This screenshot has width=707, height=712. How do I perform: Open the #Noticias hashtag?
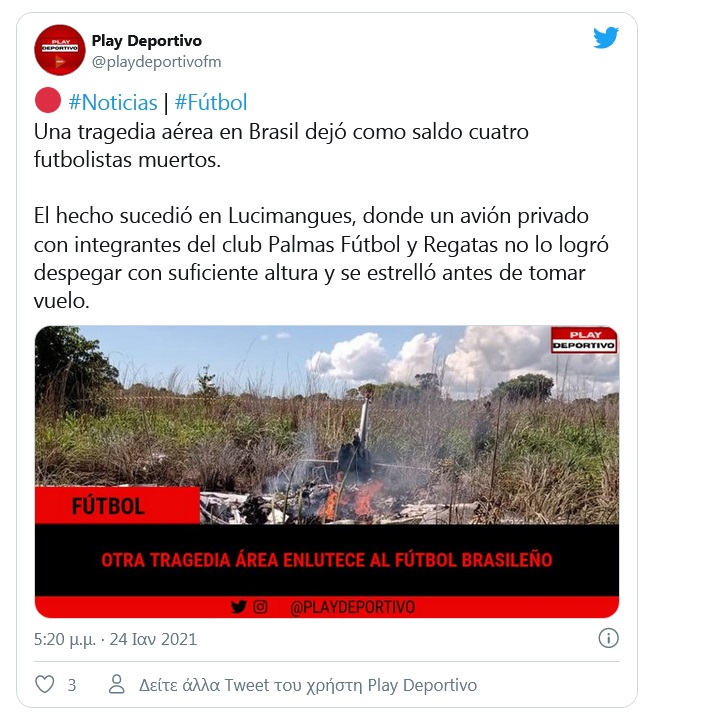(x=113, y=102)
